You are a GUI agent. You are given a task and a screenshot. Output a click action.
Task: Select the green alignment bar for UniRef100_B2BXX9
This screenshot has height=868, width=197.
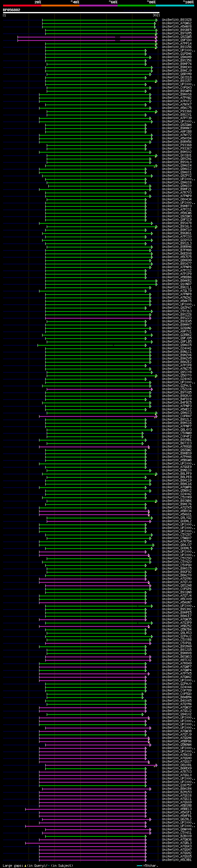[96, 836]
